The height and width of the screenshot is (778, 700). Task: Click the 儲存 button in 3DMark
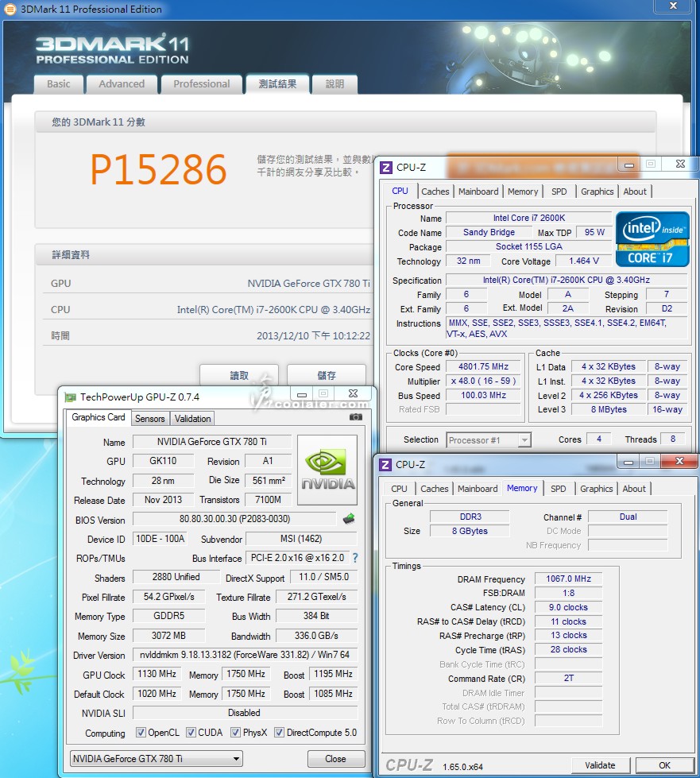(327, 376)
